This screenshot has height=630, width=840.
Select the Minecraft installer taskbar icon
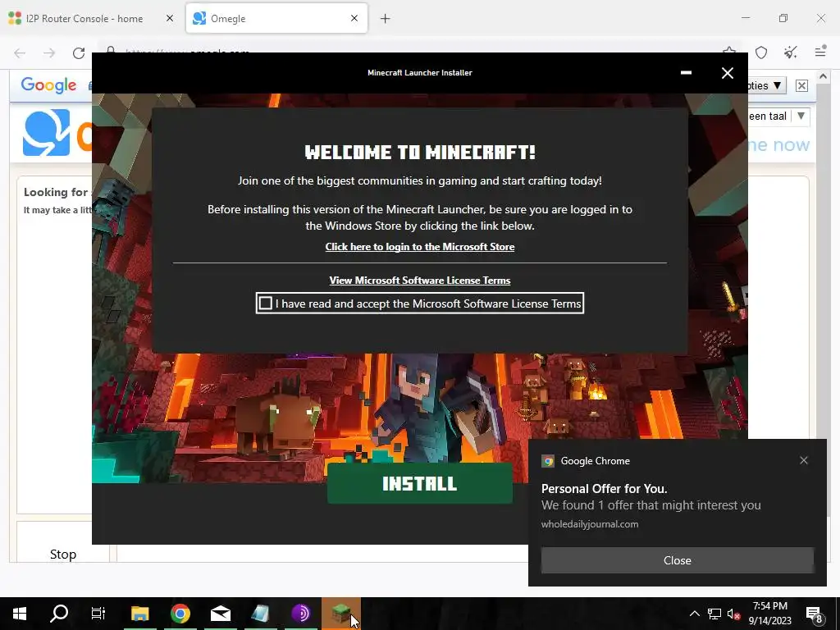tap(341, 614)
